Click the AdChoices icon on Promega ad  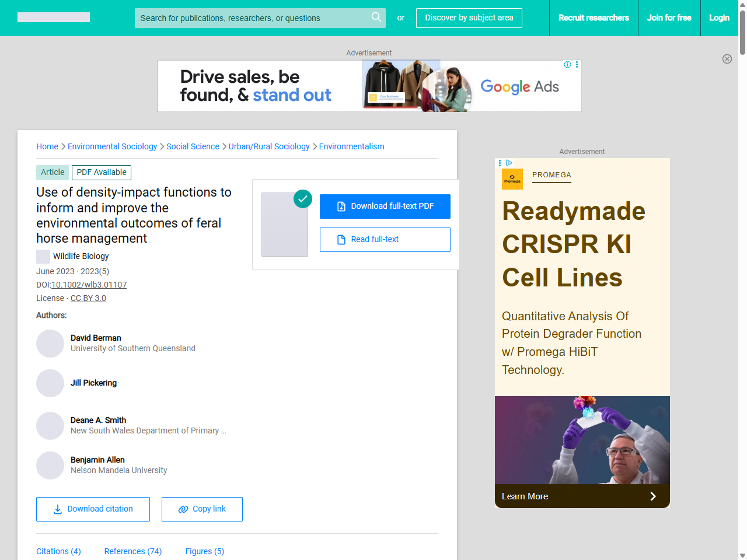pos(509,163)
